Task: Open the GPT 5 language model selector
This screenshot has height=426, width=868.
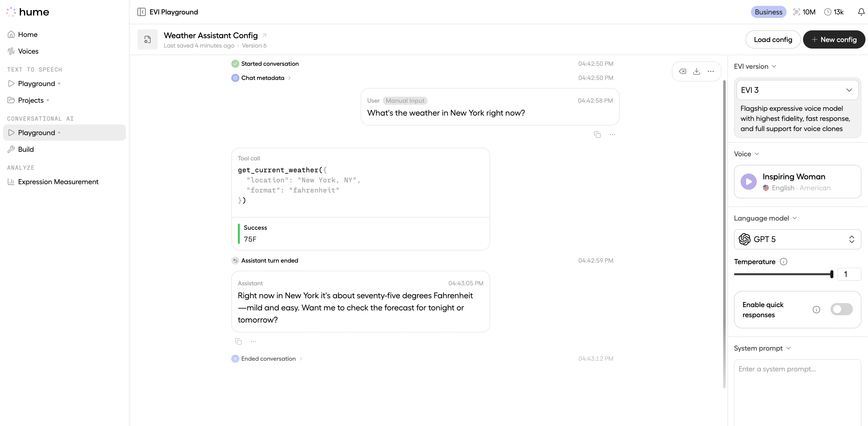Action: coord(797,239)
